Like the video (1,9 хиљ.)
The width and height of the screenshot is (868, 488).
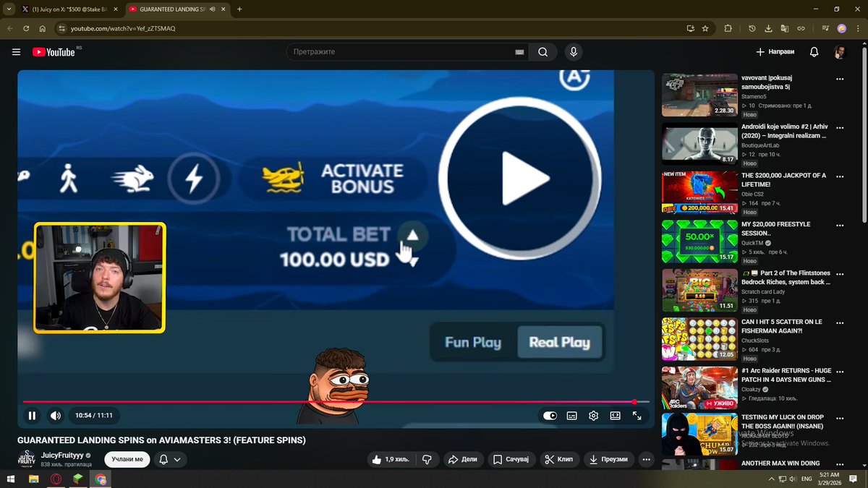(x=391, y=459)
